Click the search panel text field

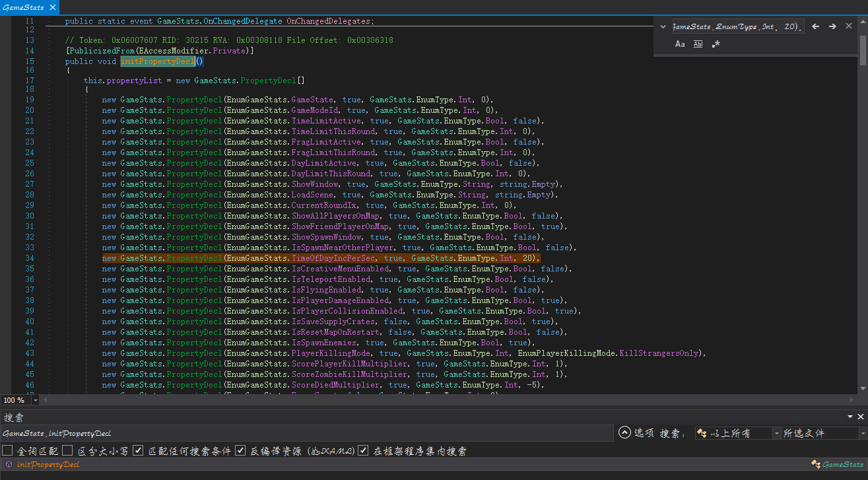(x=307, y=433)
